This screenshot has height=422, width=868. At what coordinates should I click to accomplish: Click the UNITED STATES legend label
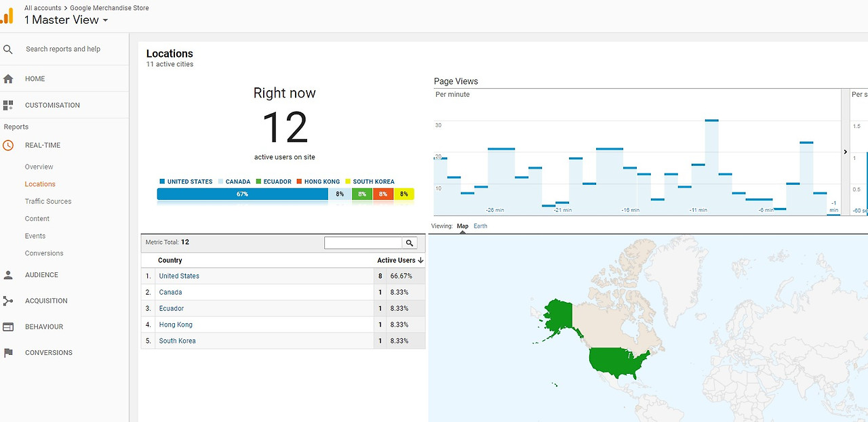coord(190,182)
